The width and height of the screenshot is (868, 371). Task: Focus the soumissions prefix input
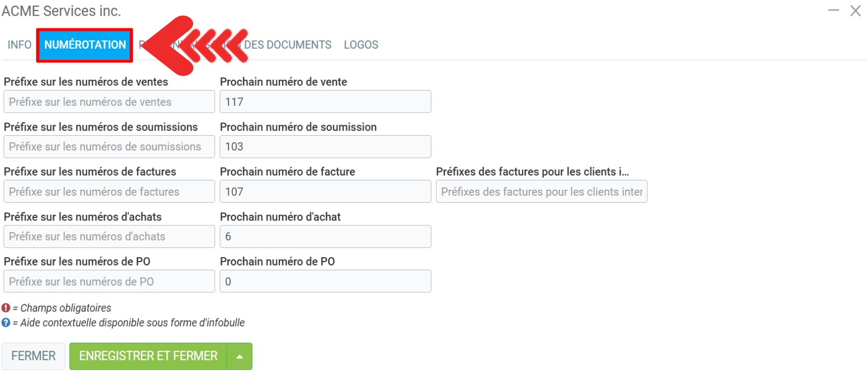(x=109, y=147)
